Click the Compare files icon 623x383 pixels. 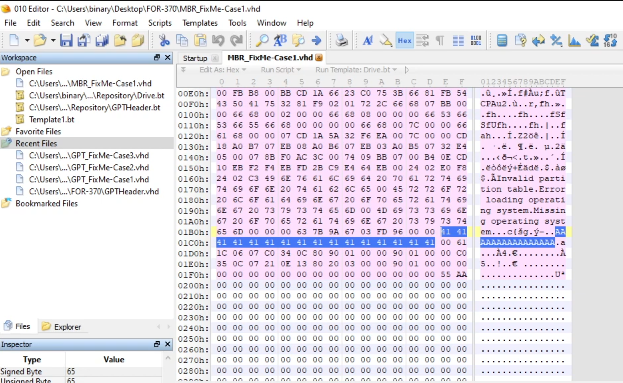520,40
